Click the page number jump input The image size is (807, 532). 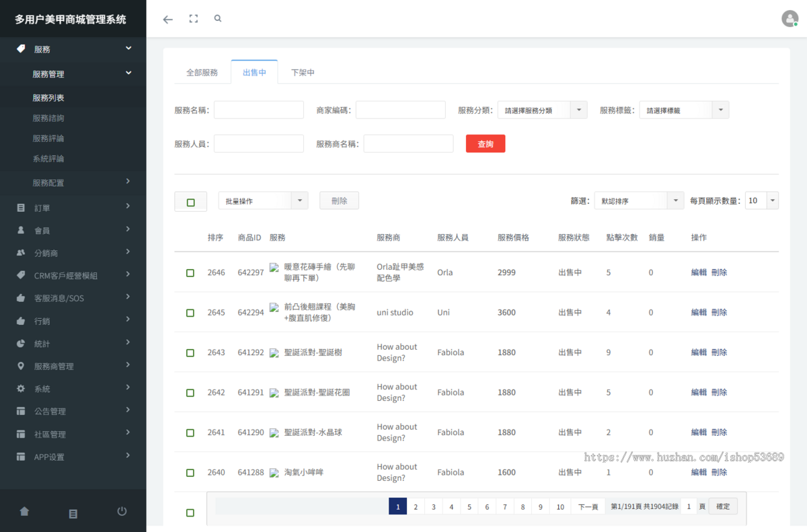688,506
